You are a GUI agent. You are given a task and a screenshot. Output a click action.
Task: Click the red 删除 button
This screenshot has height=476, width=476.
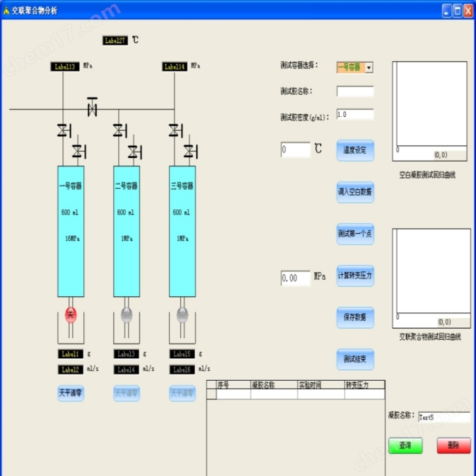point(454,446)
